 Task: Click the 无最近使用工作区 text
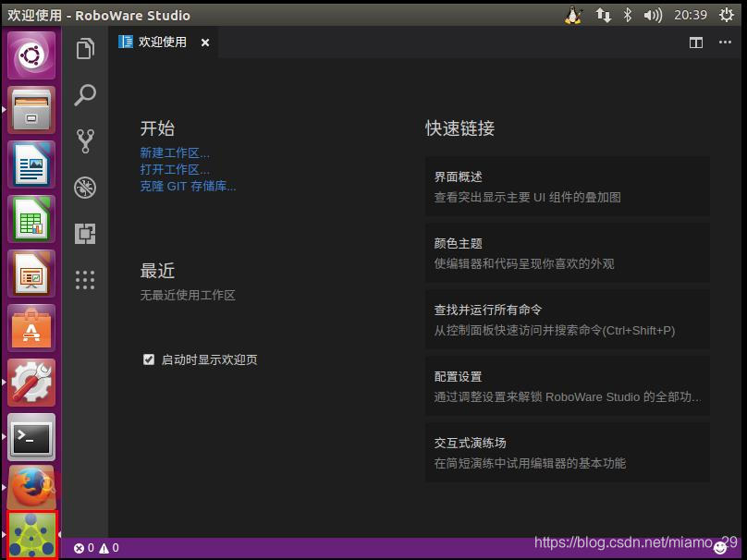click(188, 295)
